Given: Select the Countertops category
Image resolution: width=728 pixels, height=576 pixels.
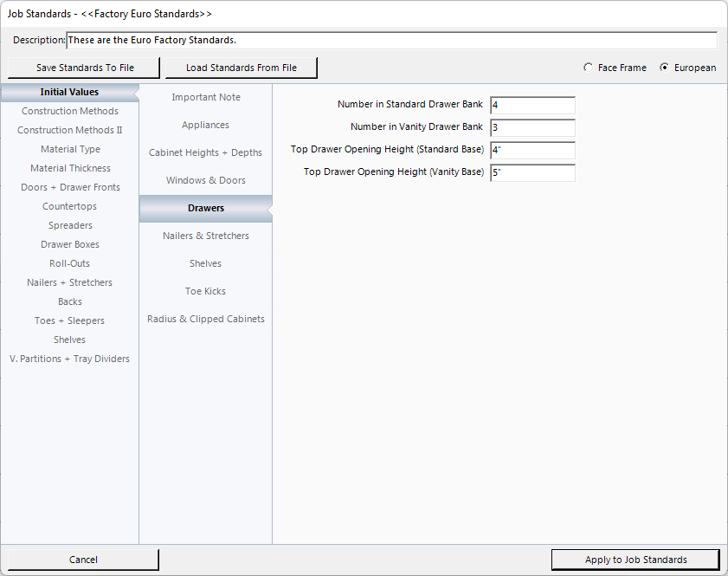Looking at the screenshot, I should coord(70,206).
